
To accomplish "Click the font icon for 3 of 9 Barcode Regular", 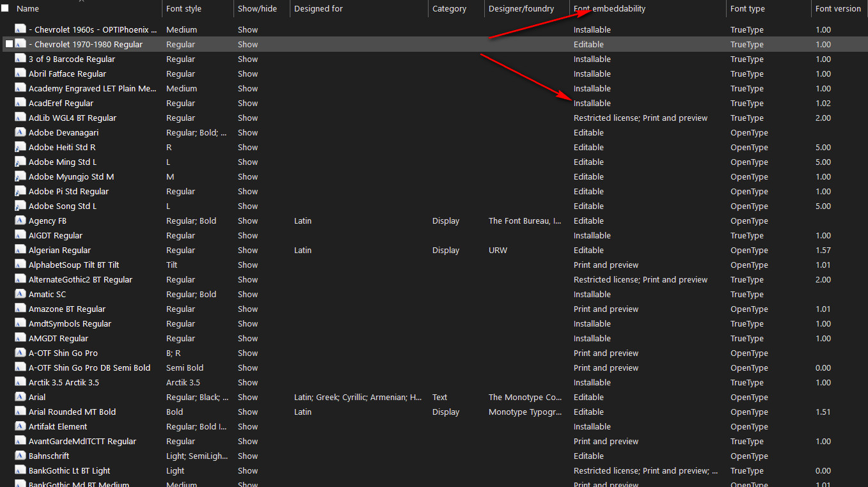I will (x=20, y=59).
